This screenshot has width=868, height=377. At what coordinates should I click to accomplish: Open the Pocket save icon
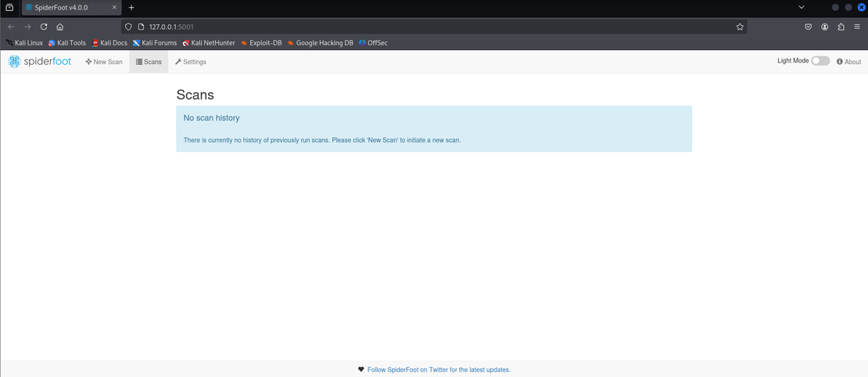point(809,27)
